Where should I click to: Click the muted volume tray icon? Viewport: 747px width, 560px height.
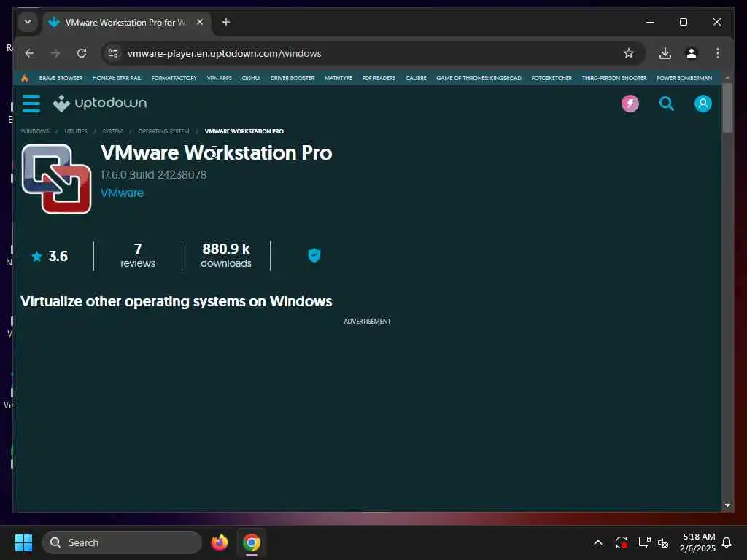663,542
